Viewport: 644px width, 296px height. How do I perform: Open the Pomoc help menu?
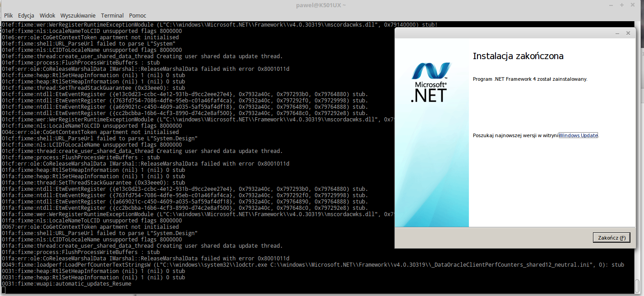138,15
